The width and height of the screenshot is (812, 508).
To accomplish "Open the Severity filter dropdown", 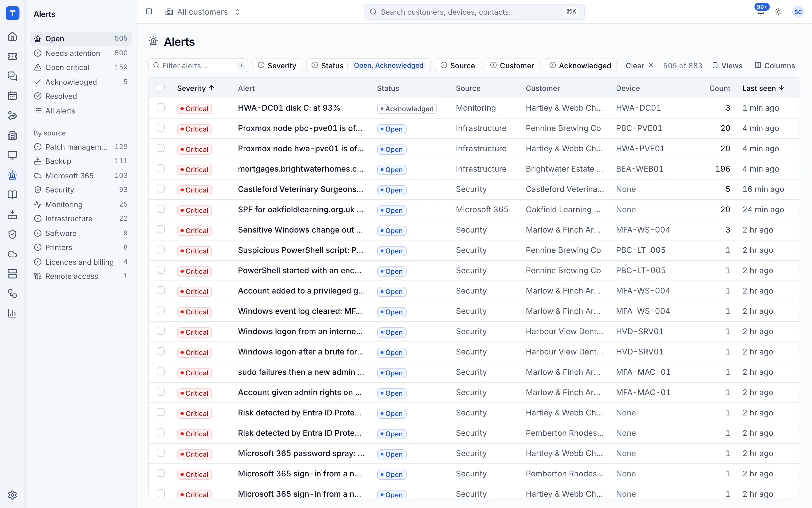I will 277,65.
